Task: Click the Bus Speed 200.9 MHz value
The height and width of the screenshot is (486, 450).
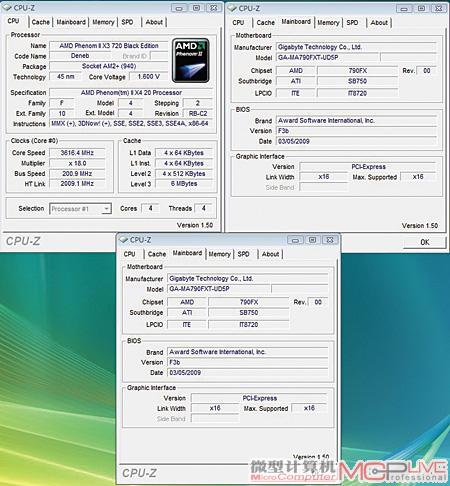Action: coord(77,173)
